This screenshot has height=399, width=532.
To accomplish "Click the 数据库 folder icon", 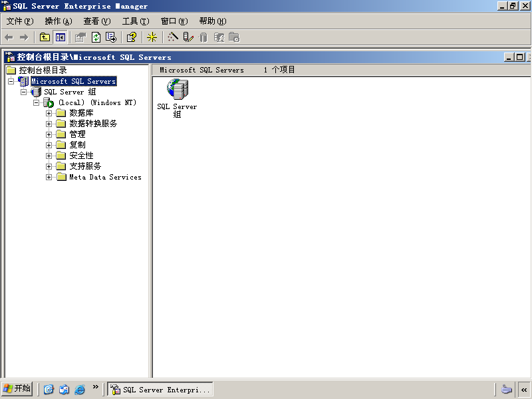I will (61, 113).
